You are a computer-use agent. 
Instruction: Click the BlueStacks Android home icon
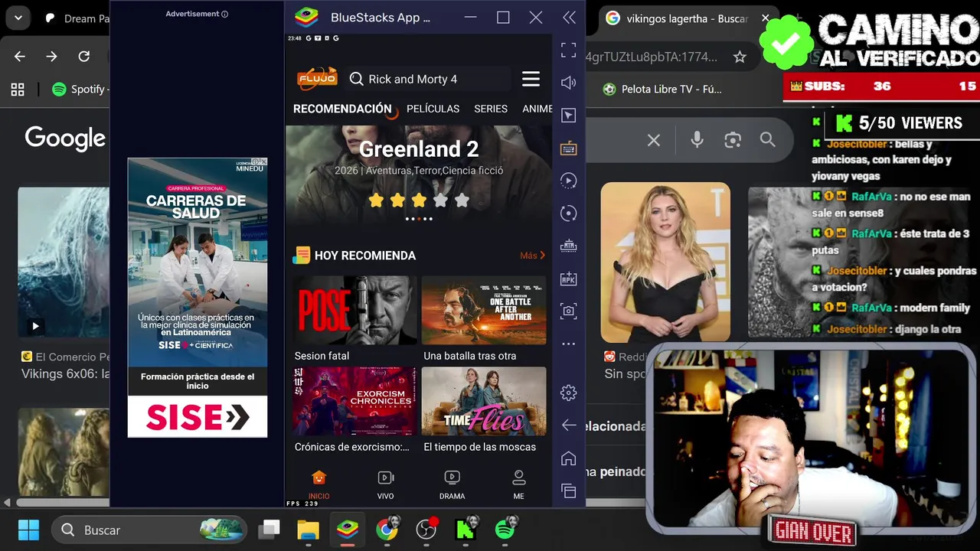pyautogui.click(x=568, y=458)
